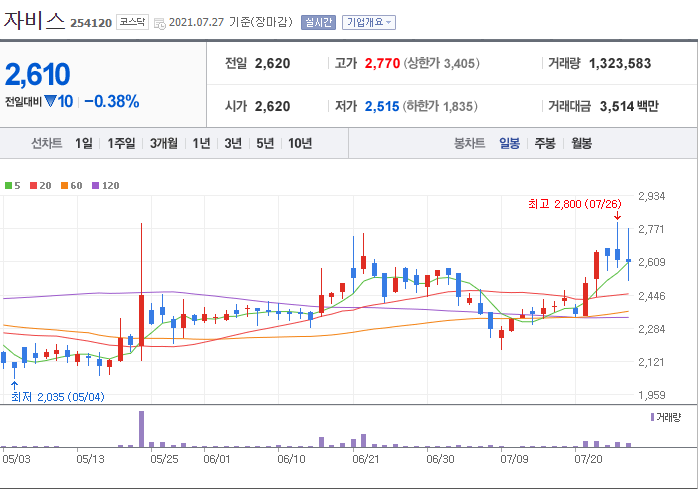Click the 05/03 date label on the axis
The image size is (698, 489).
coord(16,459)
